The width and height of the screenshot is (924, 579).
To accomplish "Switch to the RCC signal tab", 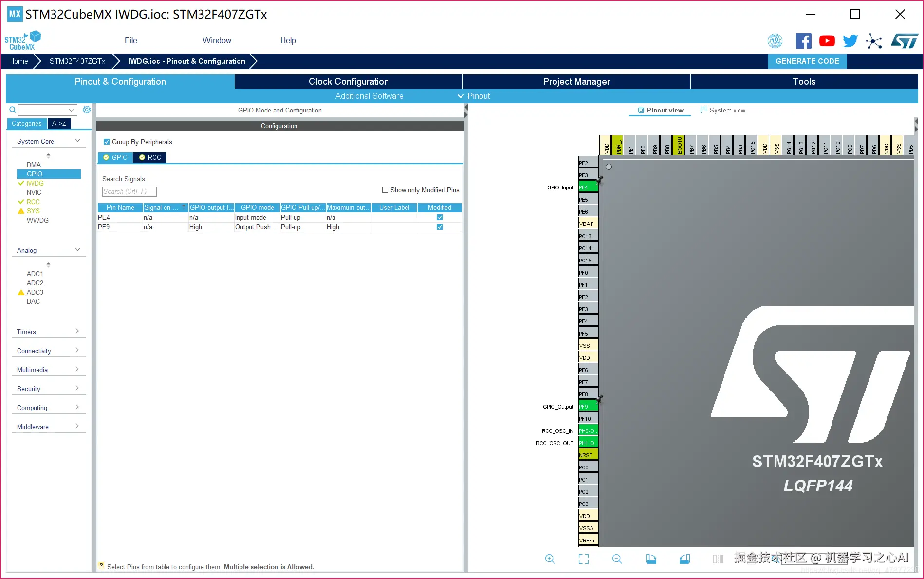I will (x=150, y=157).
